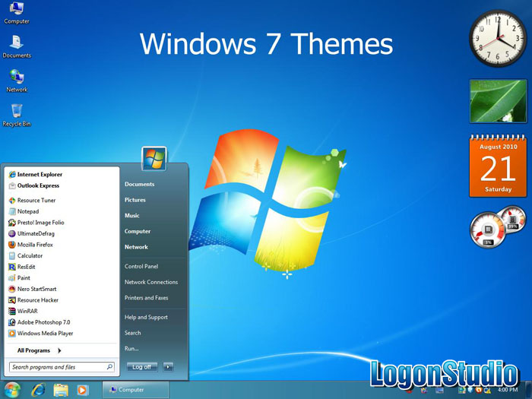Open Adobe Photoshop 7.0
This screenshot has width=532, height=399.
tap(40, 322)
